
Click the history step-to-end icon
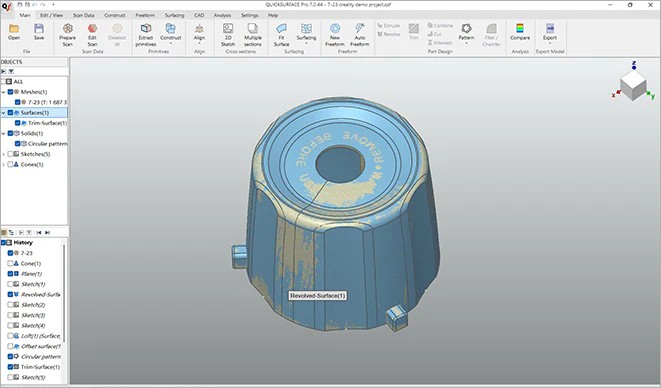(x=47, y=232)
